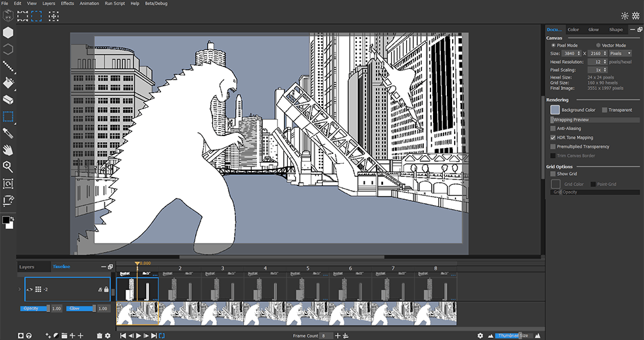This screenshot has width=644, height=340.
Task: Select the rectangular marquee tool
Action: pos(8,116)
